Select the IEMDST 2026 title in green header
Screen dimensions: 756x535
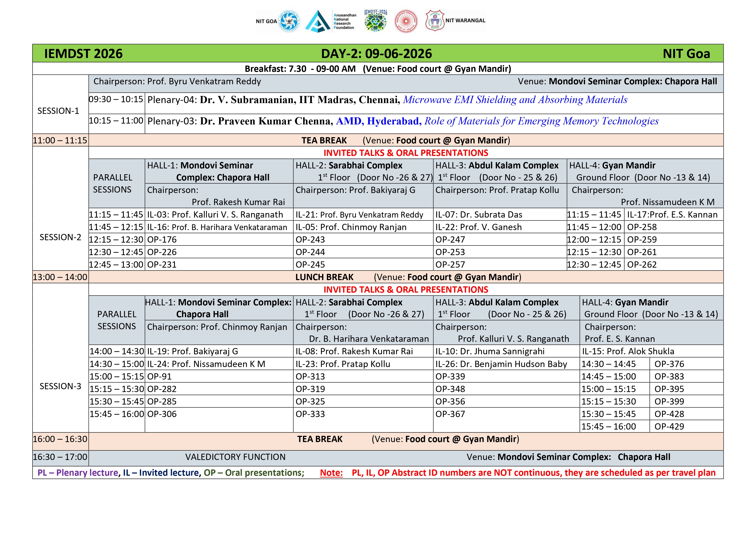click(83, 54)
